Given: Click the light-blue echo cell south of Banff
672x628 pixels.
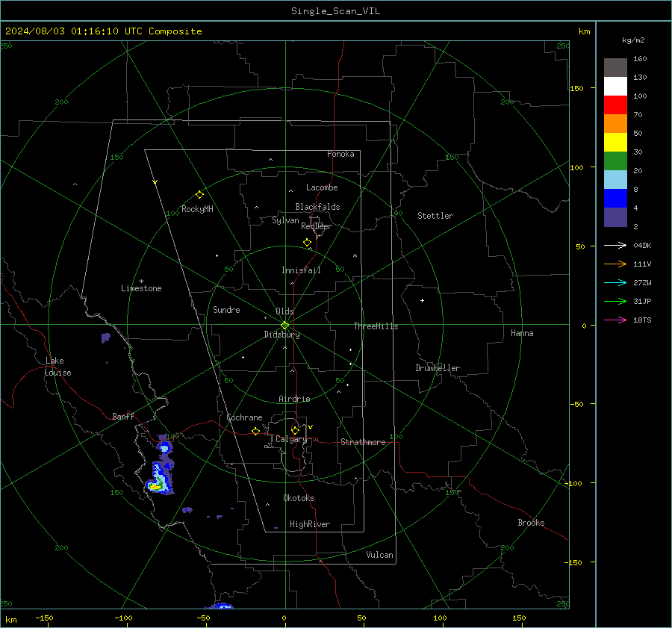Looking at the screenshot, I should click(164, 448).
